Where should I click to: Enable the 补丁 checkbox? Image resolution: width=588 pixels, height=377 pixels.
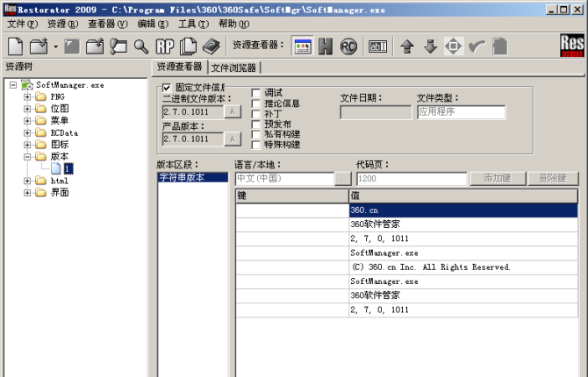(x=256, y=114)
